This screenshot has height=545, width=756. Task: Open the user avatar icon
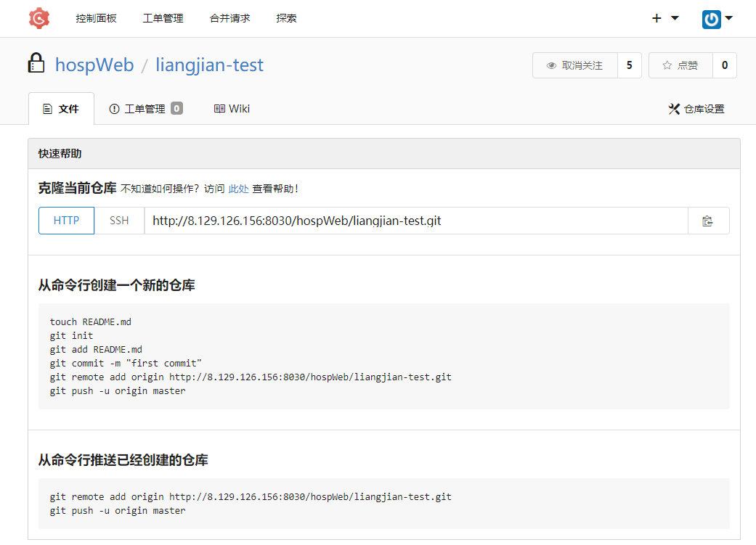711,19
